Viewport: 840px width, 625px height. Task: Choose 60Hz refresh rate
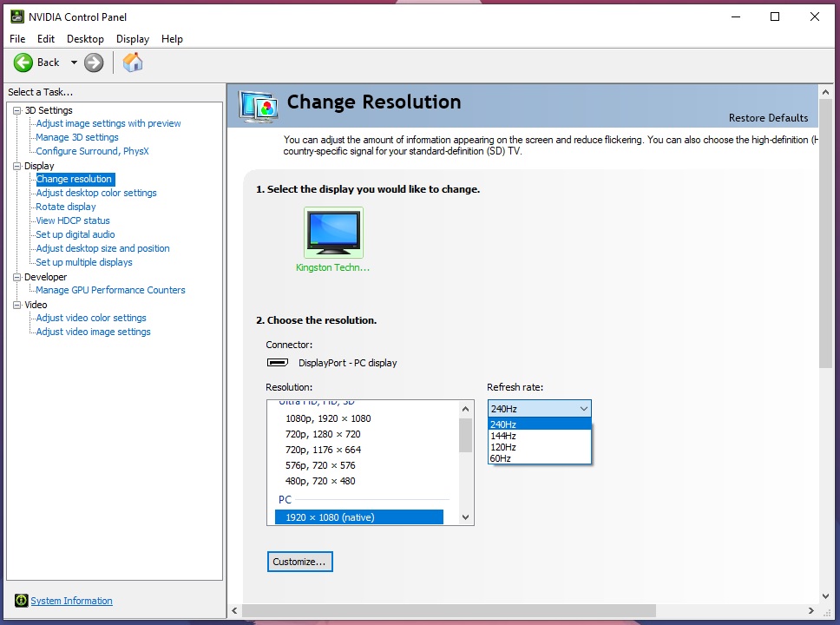coord(540,458)
